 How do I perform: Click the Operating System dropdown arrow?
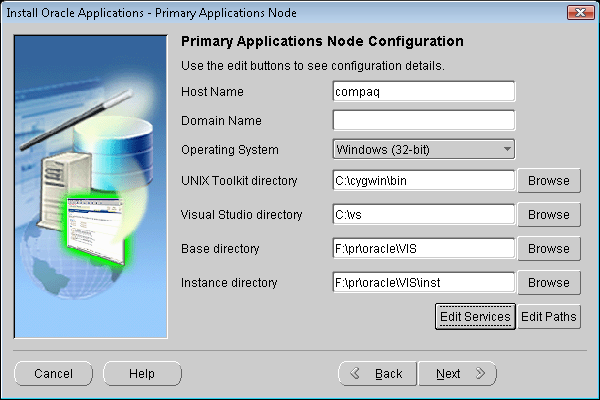pyautogui.click(x=507, y=150)
